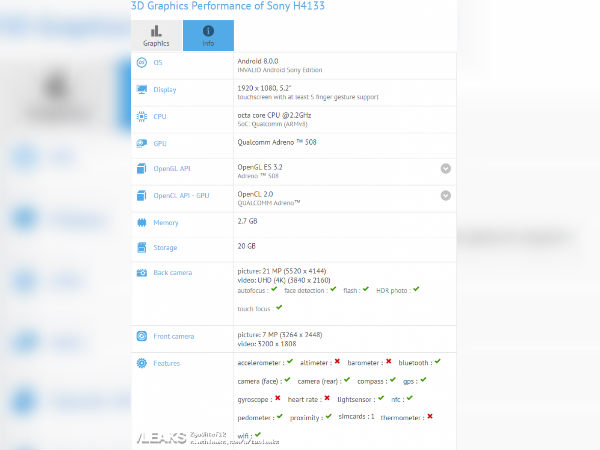Click the Features gear icon

pyautogui.click(x=142, y=363)
